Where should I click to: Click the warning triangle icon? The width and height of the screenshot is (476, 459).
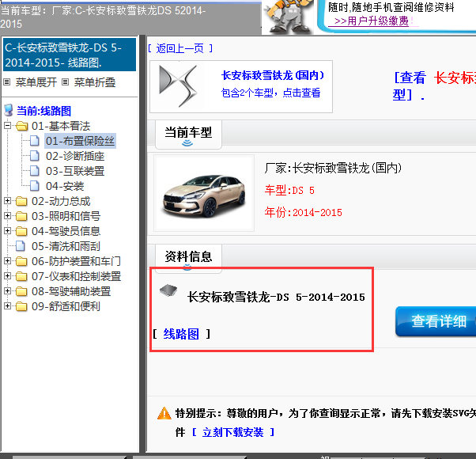(164, 413)
